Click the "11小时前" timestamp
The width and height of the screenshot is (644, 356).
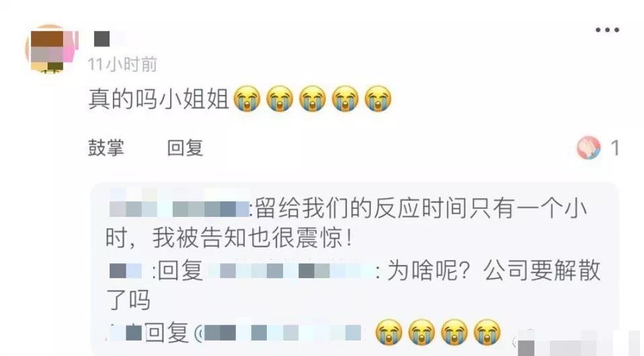point(122,64)
